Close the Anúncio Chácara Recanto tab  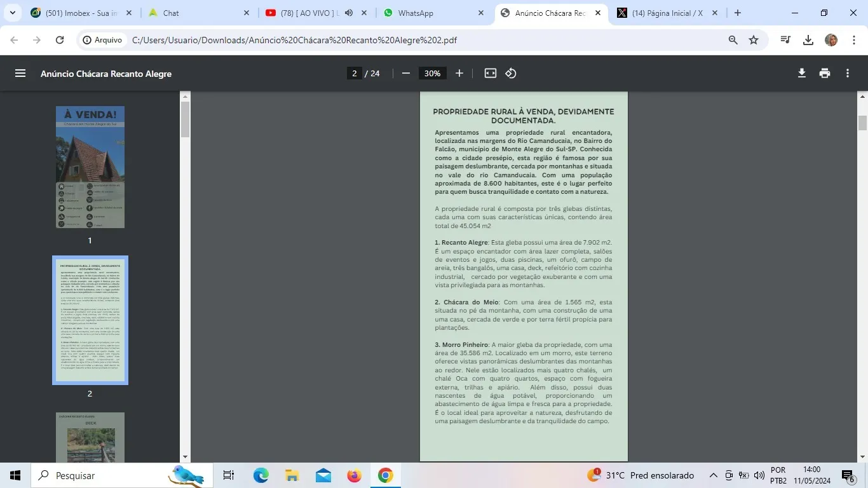[597, 13]
